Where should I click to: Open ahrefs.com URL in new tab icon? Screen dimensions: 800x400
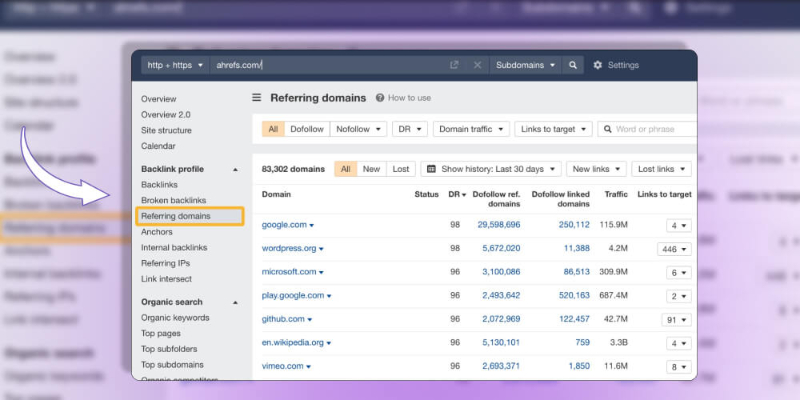(454, 65)
